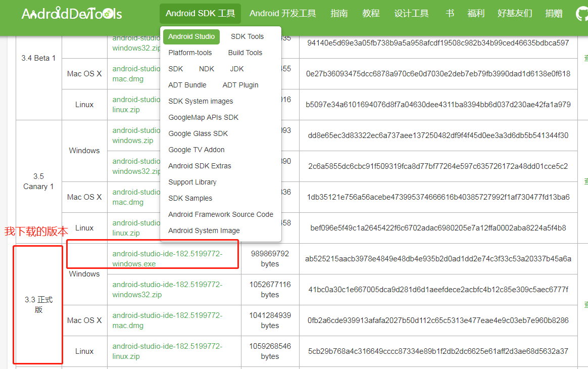Open the 指南 nav item

339,14
